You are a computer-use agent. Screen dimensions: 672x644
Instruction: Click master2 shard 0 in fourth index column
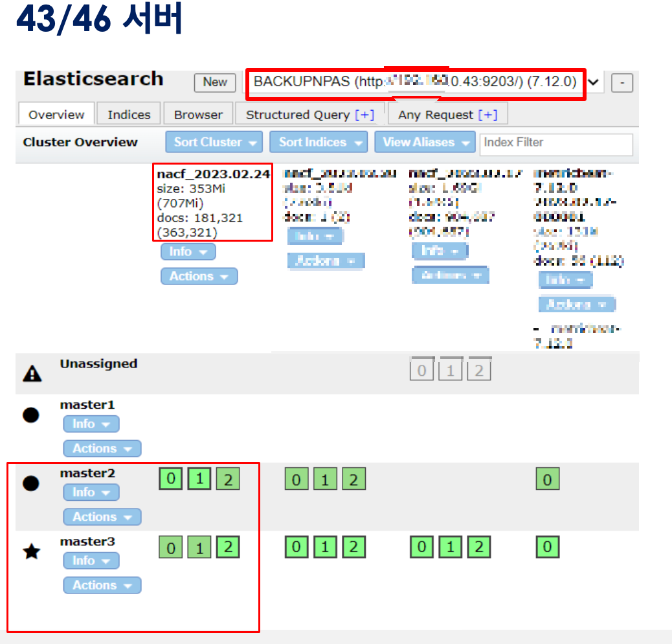point(547,479)
